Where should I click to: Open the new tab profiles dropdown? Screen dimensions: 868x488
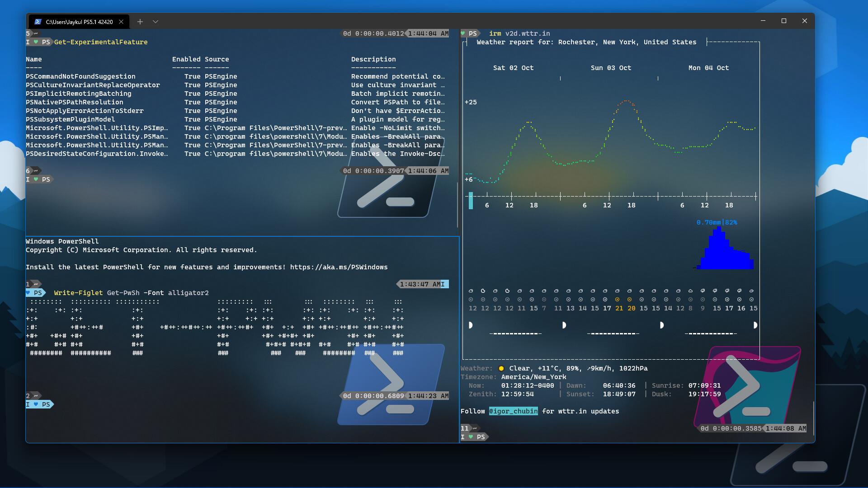pyautogui.click(x=156, y=22)
